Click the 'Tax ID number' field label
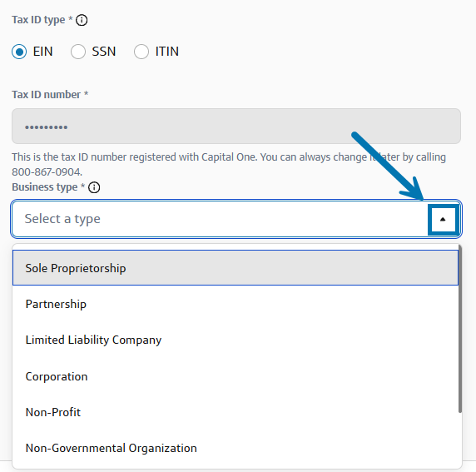This screenshot has width=476, height=472. coord(46,95)
